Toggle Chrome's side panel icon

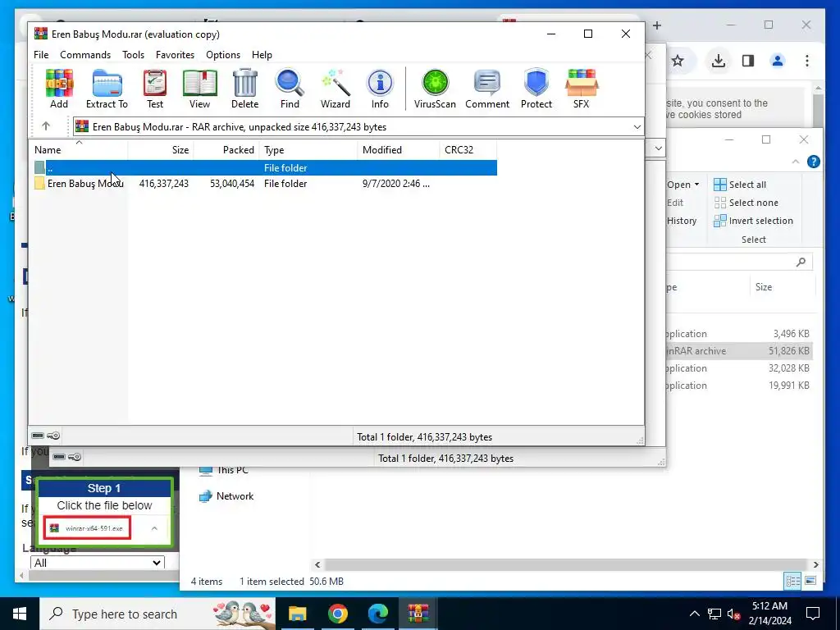748,61
